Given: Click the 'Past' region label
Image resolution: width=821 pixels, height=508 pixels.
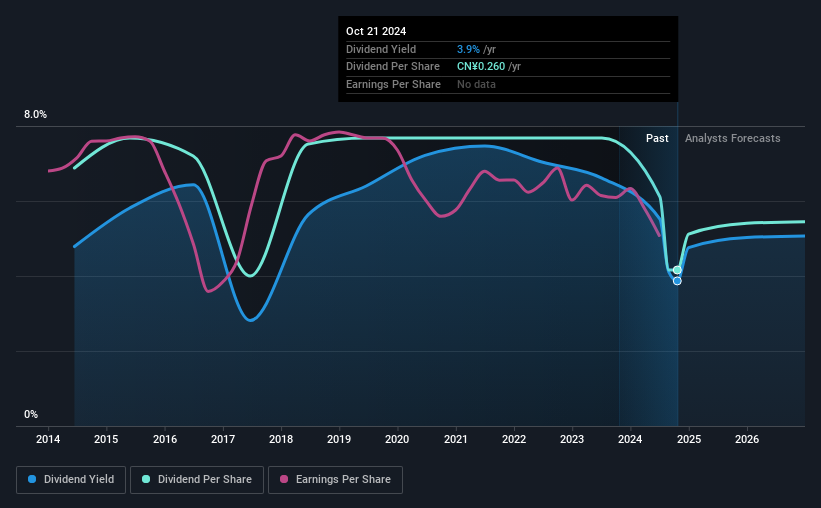Looking at the screenshot, I should coord(657,138).
